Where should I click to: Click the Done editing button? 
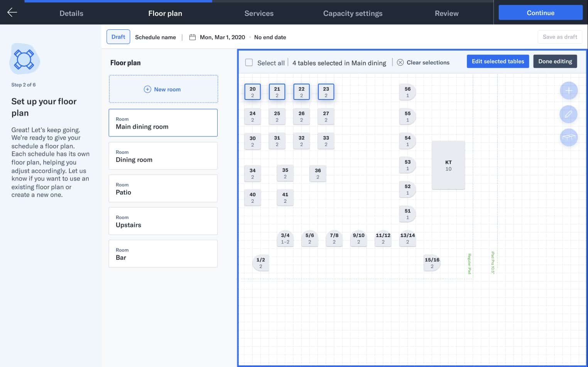pyautogui.click(x=555, y=61)
